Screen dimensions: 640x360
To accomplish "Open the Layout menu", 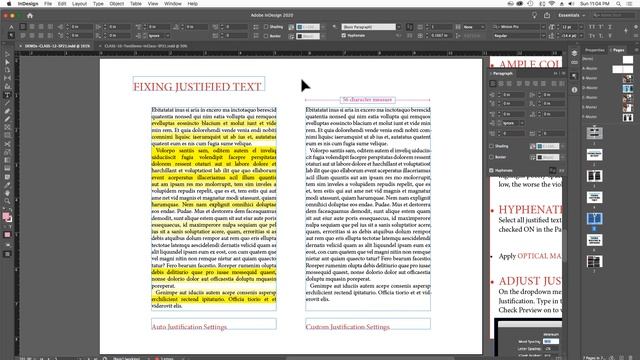I will tap(79, 4).
